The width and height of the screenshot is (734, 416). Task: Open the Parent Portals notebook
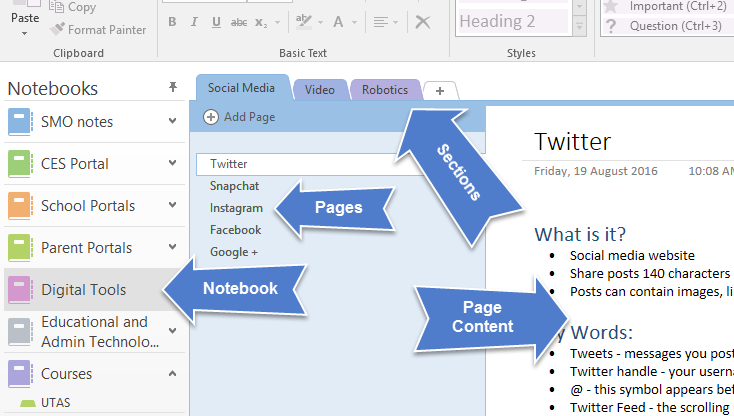pyautogui.click(x=86, y=248)
